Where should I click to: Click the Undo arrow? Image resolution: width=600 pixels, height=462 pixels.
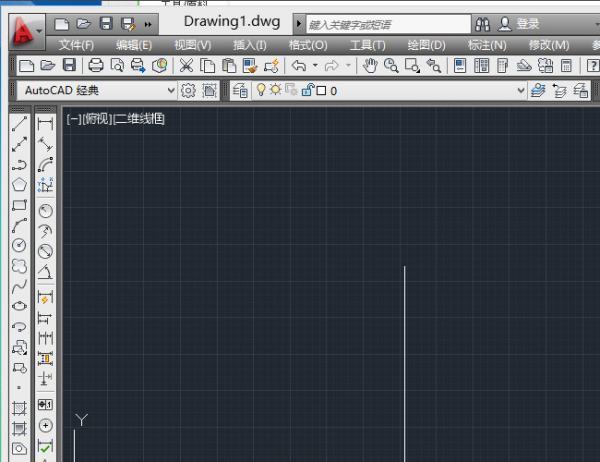[x=299, y=65]
